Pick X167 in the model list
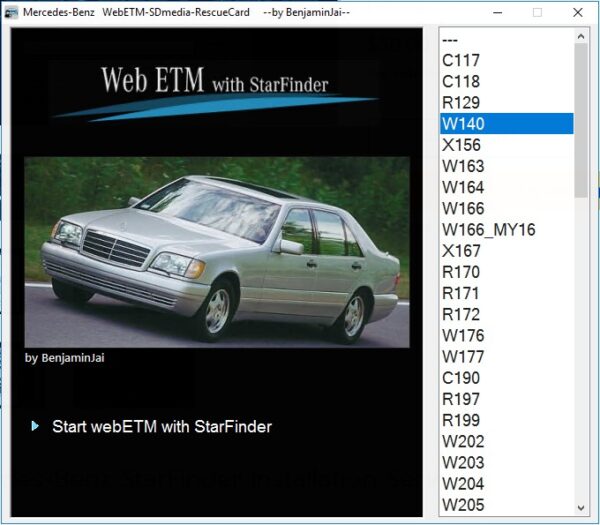The height and width of the screenshot is (525, 600). (507, 251)
